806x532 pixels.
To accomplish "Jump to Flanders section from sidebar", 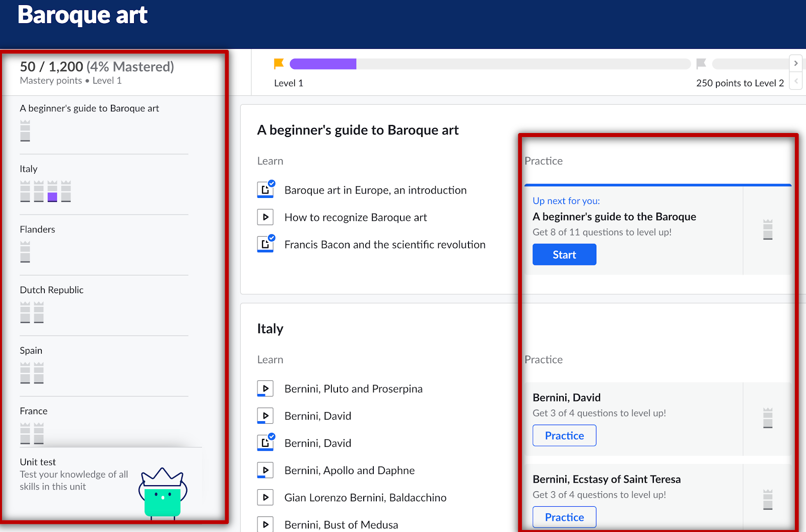I will point(37,229).
